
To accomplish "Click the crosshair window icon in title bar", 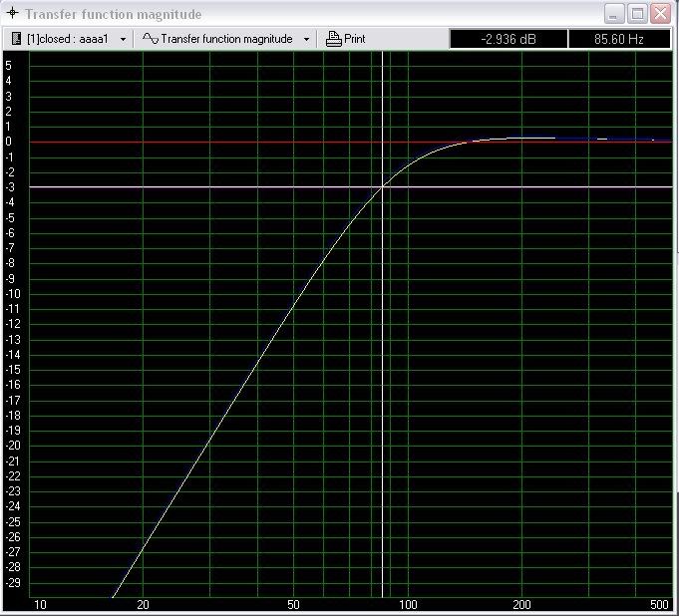I will click(x=13, y=13).
